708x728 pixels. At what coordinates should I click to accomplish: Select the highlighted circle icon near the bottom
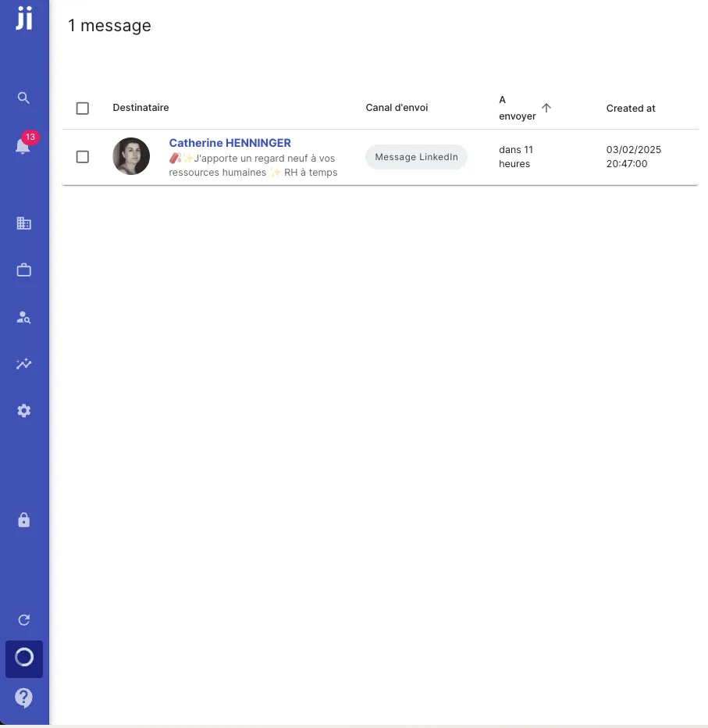[x=23, y=658]
